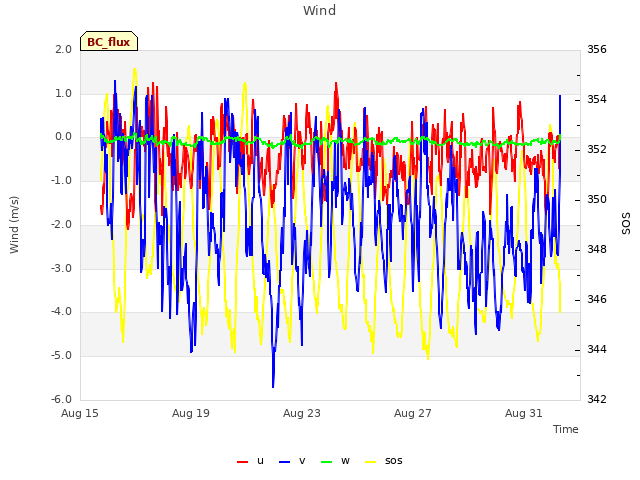
Task: Click the '-3.0' left axis tick label
Action: [x=61, y=268]
